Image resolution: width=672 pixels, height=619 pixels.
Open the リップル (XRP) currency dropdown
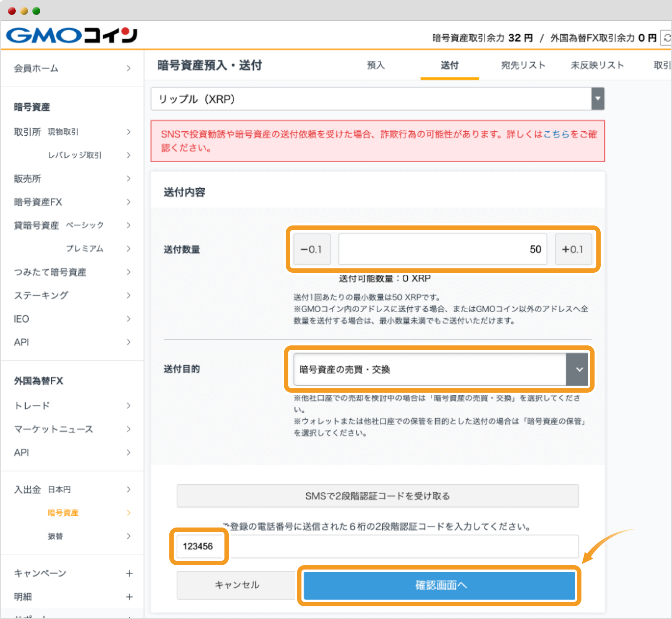click(378, 99)
